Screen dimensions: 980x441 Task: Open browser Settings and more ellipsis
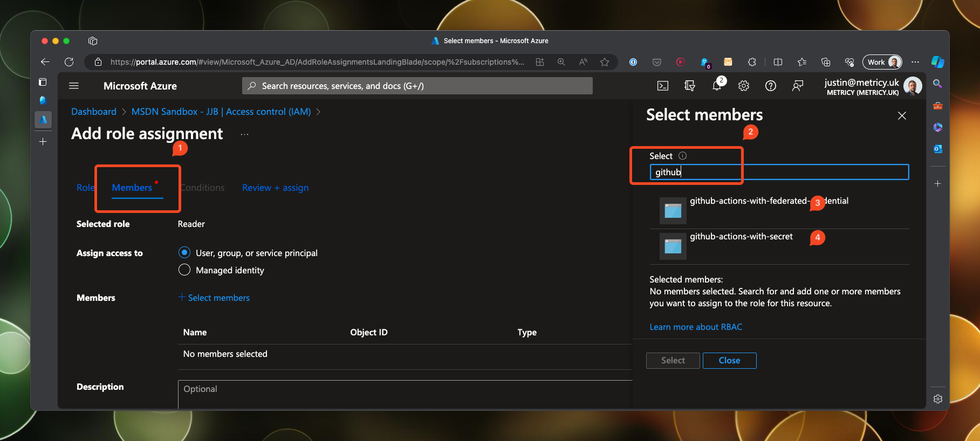(x=915, y=62)
